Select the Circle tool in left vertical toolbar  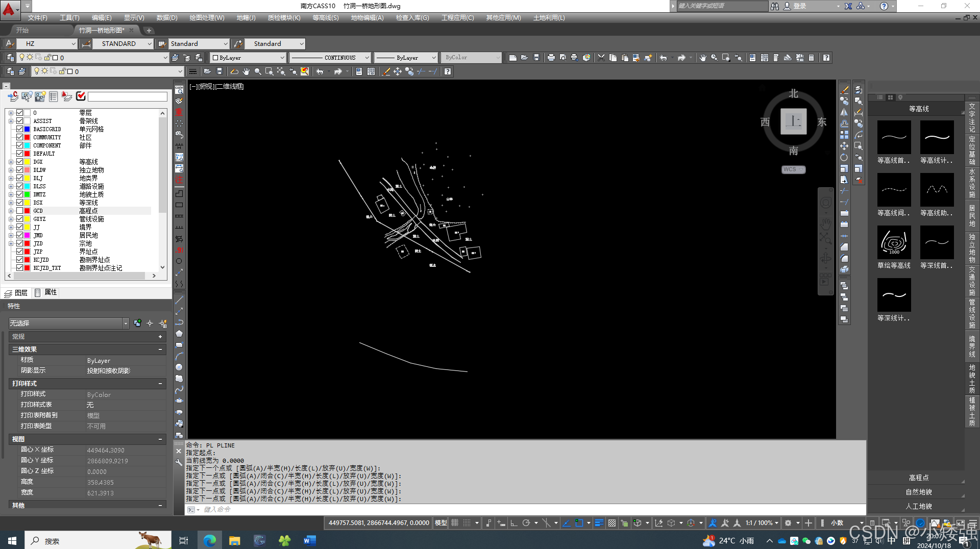tap(179, 367)
